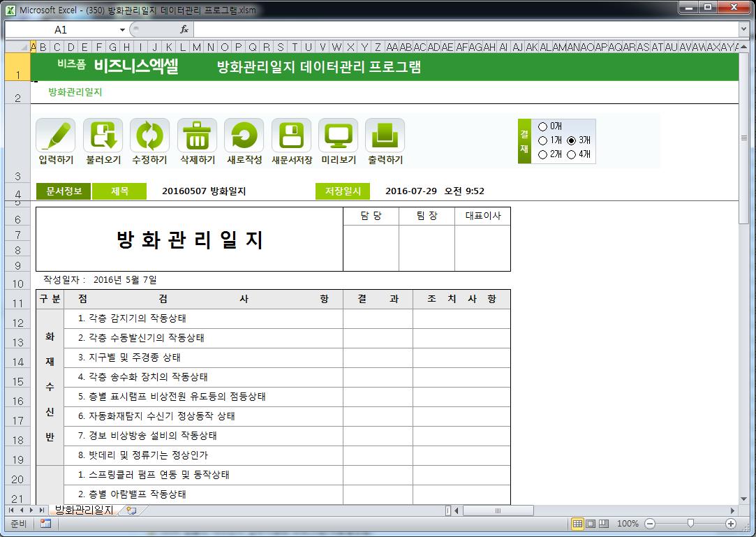This screenshot has width=756, height=537.
Task: Click the 수정하기 refresh arrows icon
Action: click(x=149, y=135)
